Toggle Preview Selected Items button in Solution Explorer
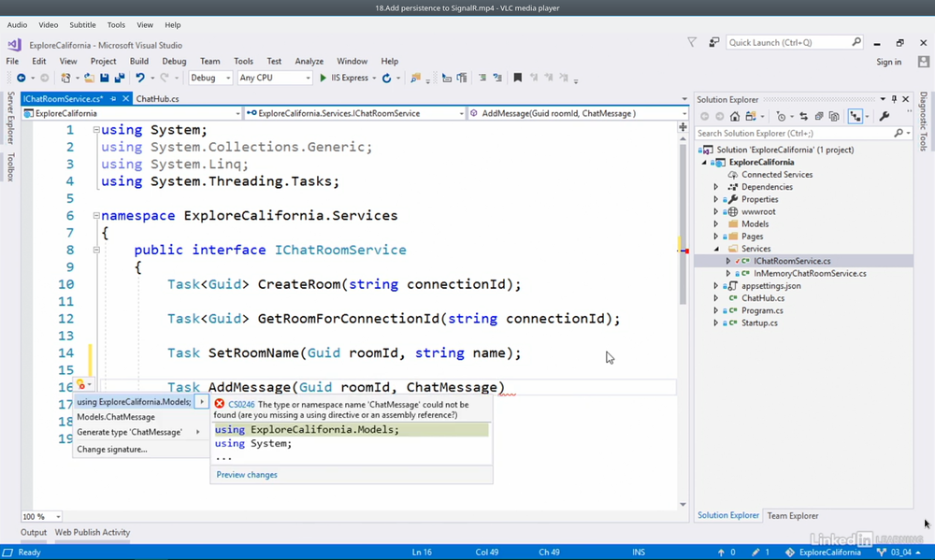The height and width of the screenshot is (560, 935). tap(855, 117)
